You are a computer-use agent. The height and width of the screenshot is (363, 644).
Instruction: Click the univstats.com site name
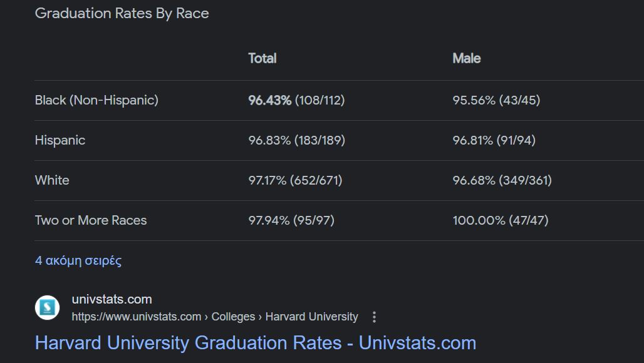(x=112, y=299)
